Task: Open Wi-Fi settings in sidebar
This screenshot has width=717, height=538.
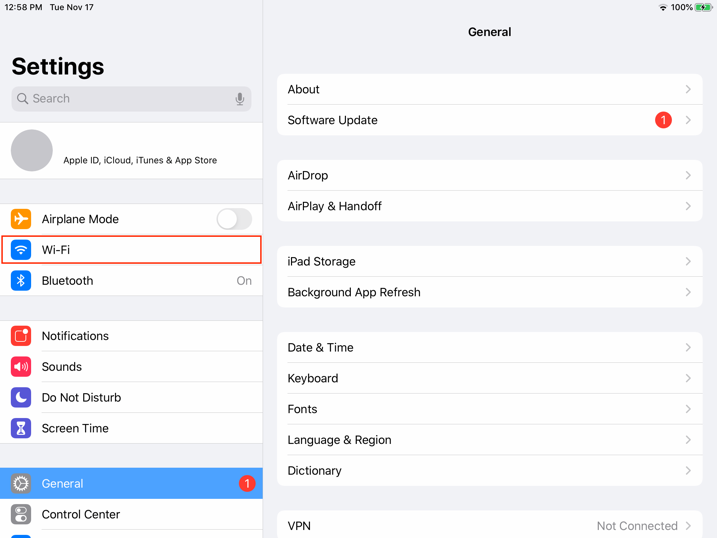Action: [x=131, y=250]
